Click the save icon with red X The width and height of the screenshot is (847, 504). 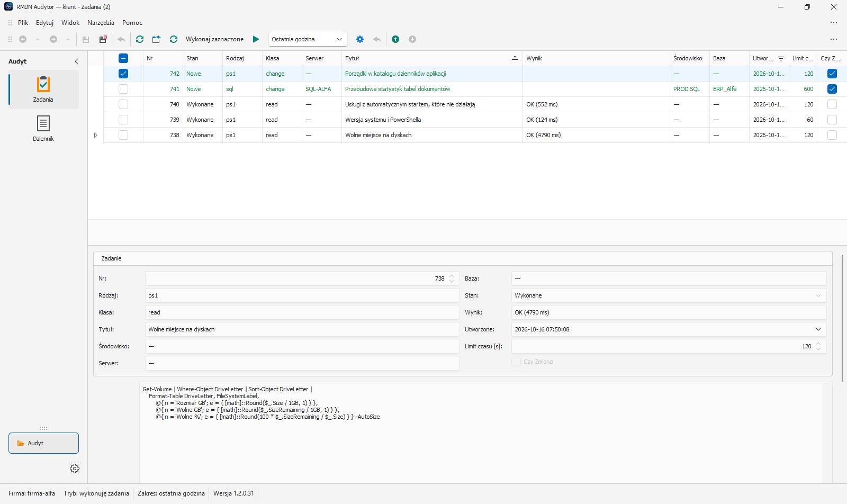click(103, 39)
